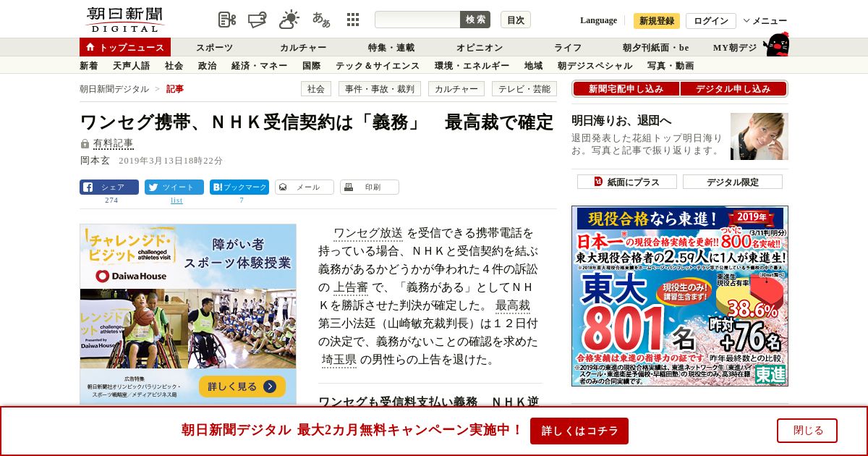Click the カルチャー article tag
Image resolution: width=868 pixels, height=456 pixels.
456,89
